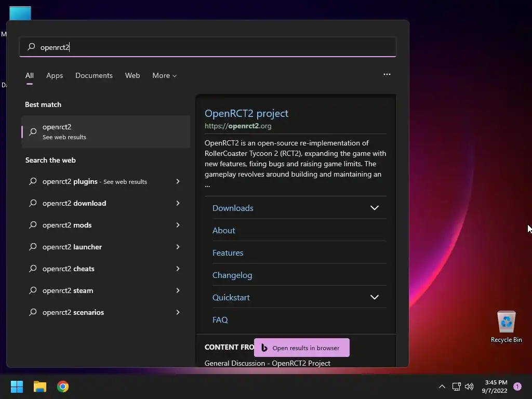The height and width of the screenshot is (399, 532).
Task: Expand arrow beside openrct2 launcher
Action: [178, 247]
